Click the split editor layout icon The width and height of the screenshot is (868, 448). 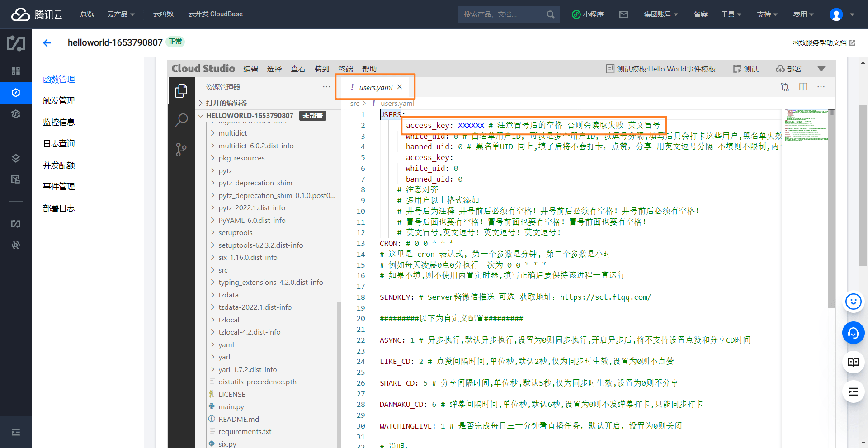(803, 87)
